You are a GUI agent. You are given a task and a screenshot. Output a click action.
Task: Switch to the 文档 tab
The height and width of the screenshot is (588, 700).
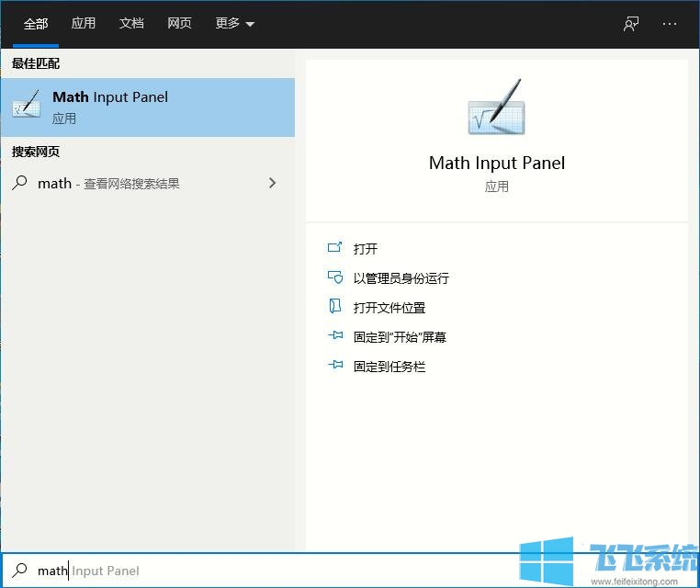(x=131, y=23)
